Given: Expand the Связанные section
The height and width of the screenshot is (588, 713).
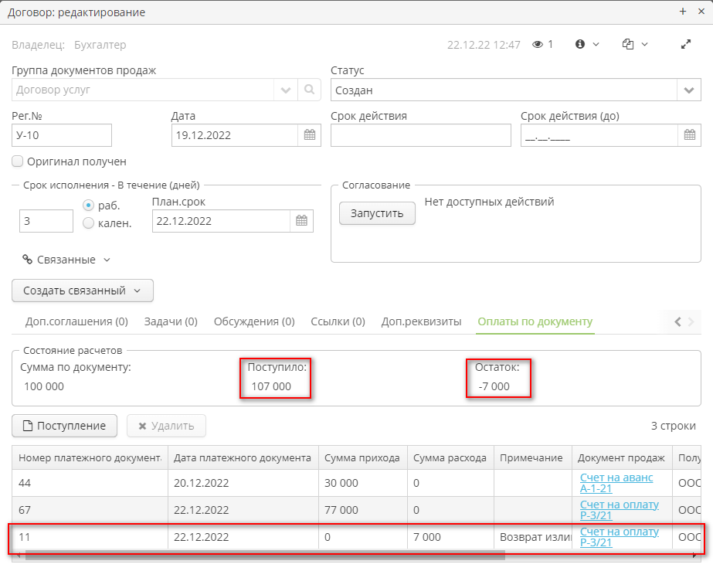Looking at the screenshot, I should point(66,260).
